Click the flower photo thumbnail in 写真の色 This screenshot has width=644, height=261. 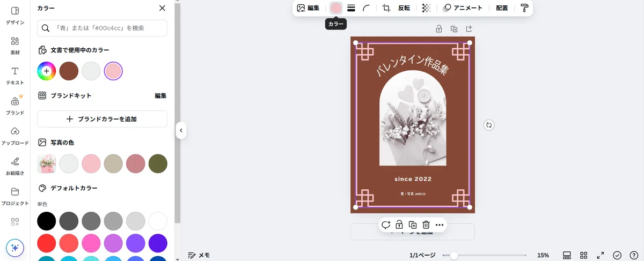point(47,163)
